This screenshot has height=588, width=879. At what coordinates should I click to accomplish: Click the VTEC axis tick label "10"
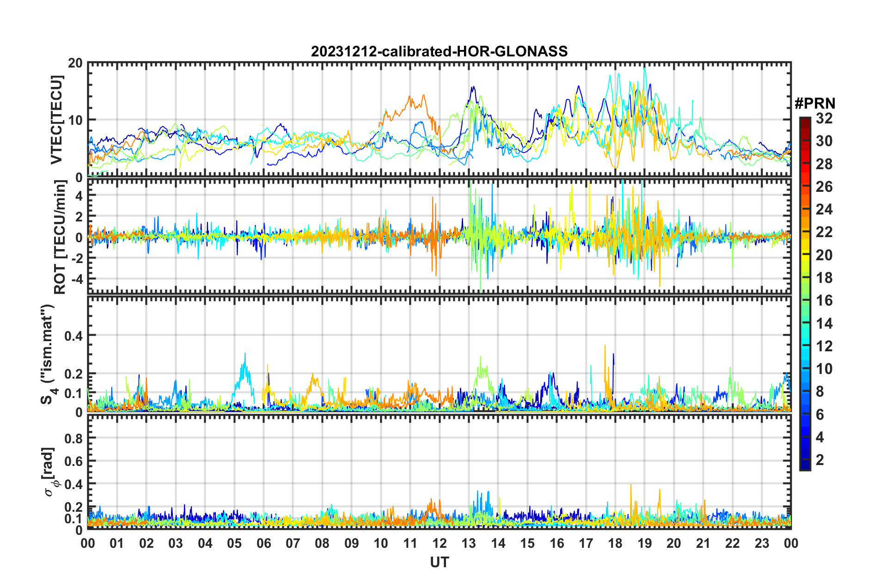[75, 120]
